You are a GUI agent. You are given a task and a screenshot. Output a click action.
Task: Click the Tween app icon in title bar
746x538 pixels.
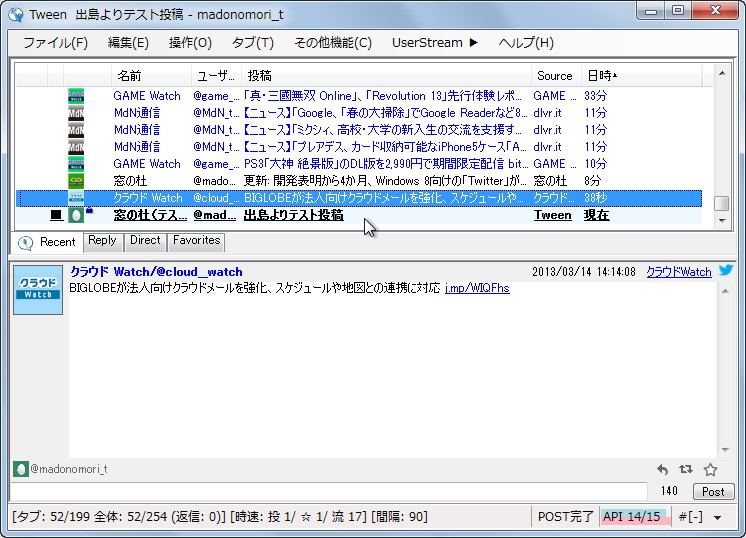point(16,14)
